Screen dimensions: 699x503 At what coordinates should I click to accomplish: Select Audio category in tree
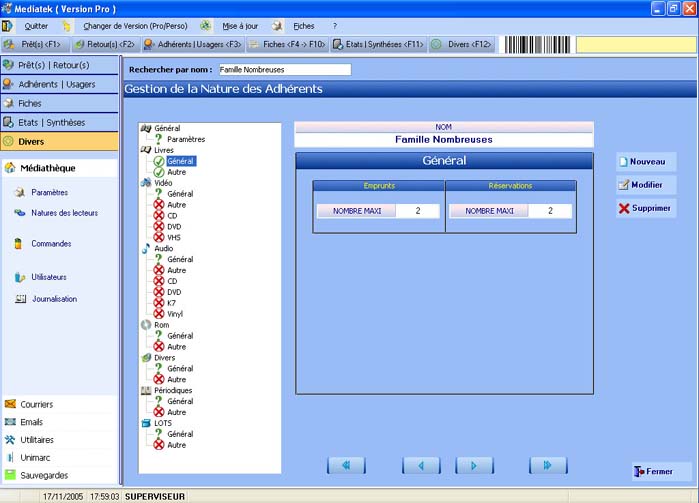pyautogui.click(x=164, y=248)
